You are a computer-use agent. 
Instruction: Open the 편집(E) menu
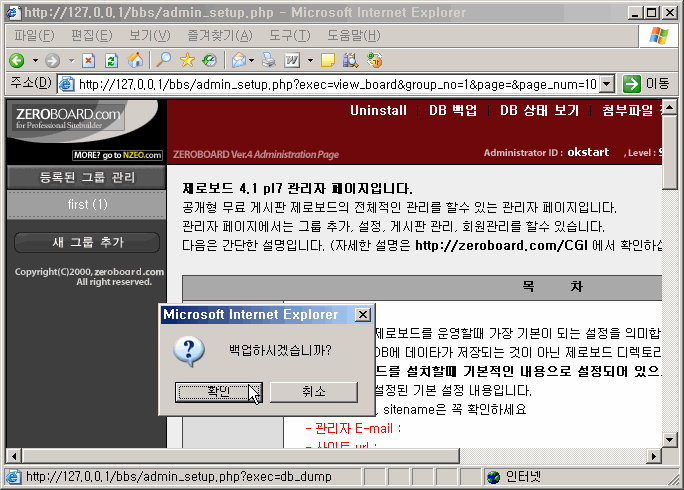tap(92, 35)
